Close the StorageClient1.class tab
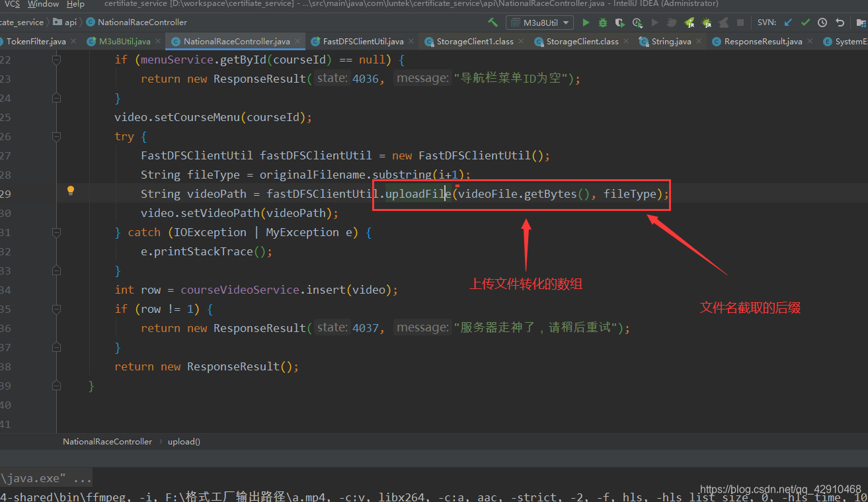This screenshot has width=868, height=502. pos(520,41)
